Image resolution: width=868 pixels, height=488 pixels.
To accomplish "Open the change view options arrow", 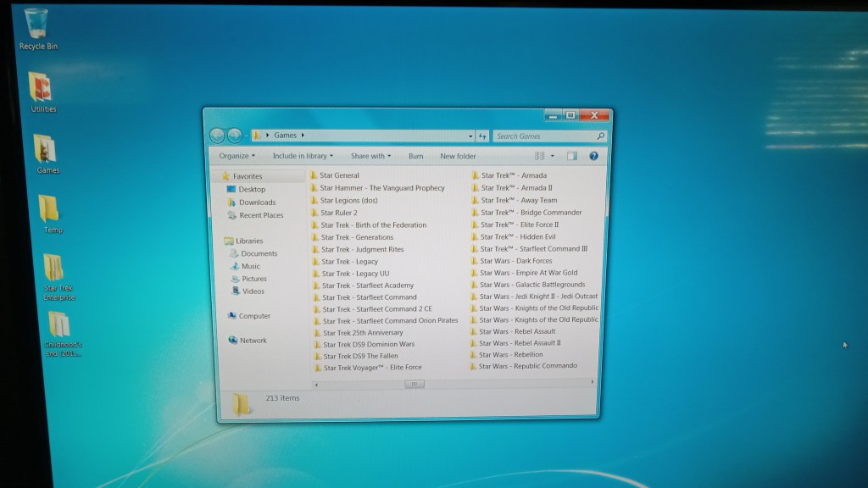I will click(x=553, y=156).
